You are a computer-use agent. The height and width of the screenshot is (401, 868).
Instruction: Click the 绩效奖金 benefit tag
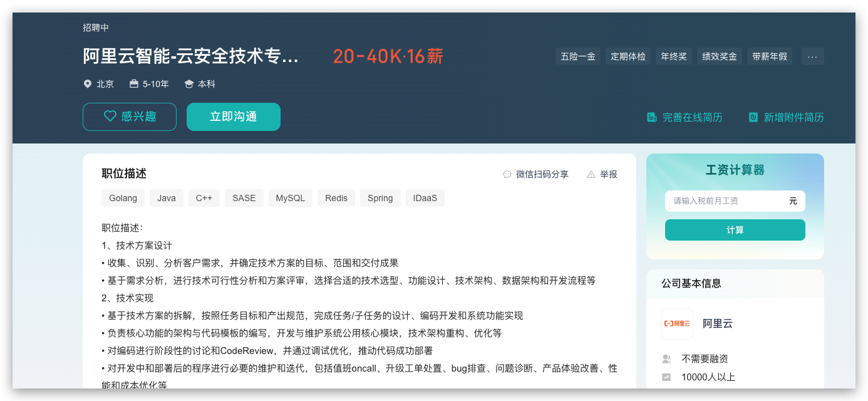point(720,56)
